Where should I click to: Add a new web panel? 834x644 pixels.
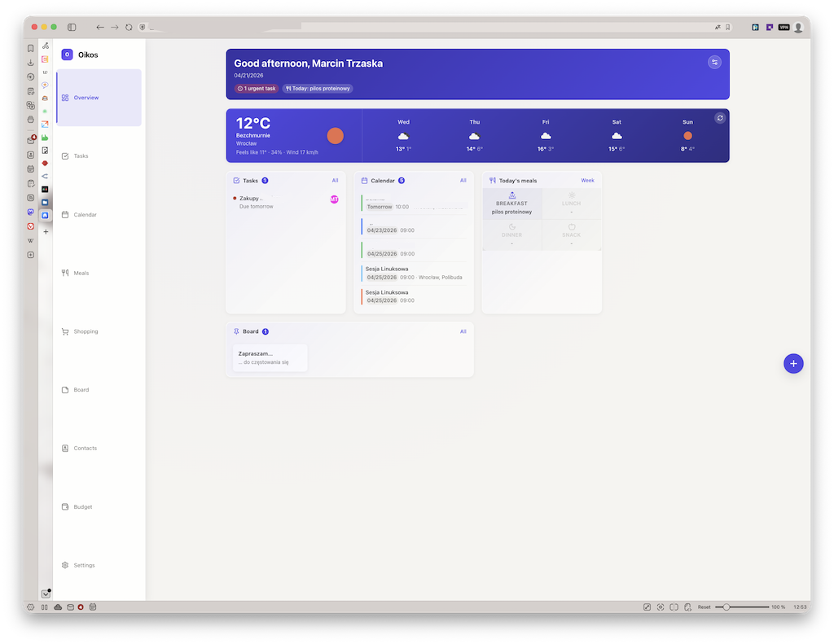click(x=30, y=255)
